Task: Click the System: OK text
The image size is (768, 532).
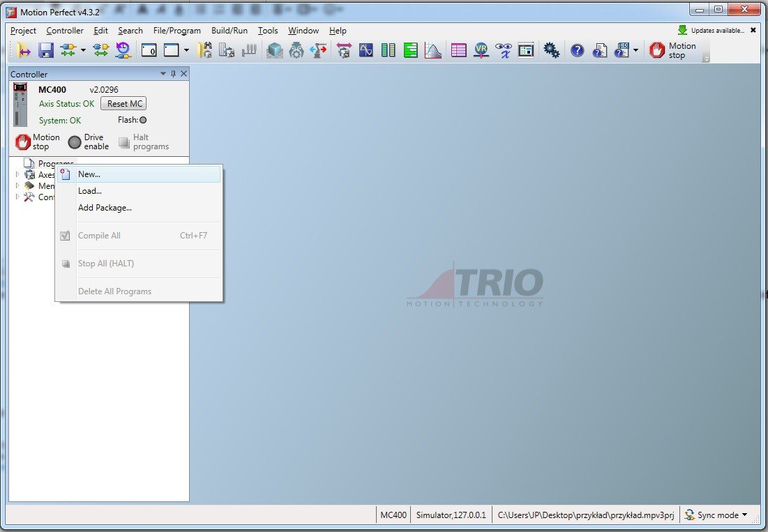Action: coord(60,121)
